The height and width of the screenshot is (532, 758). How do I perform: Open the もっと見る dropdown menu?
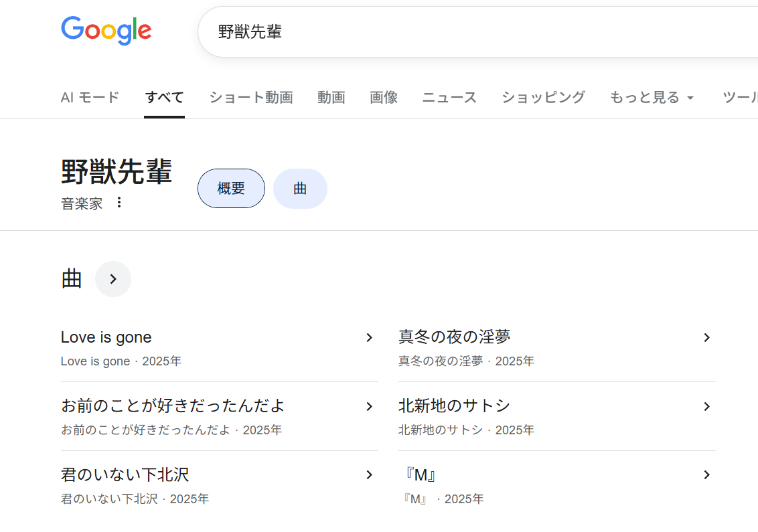(x=652, y=98)
